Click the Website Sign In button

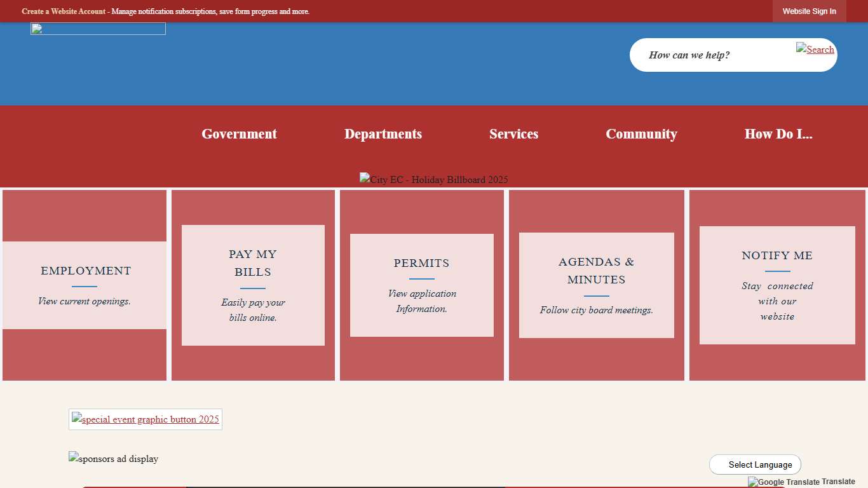pyautogui.click(x=809, y=11)
